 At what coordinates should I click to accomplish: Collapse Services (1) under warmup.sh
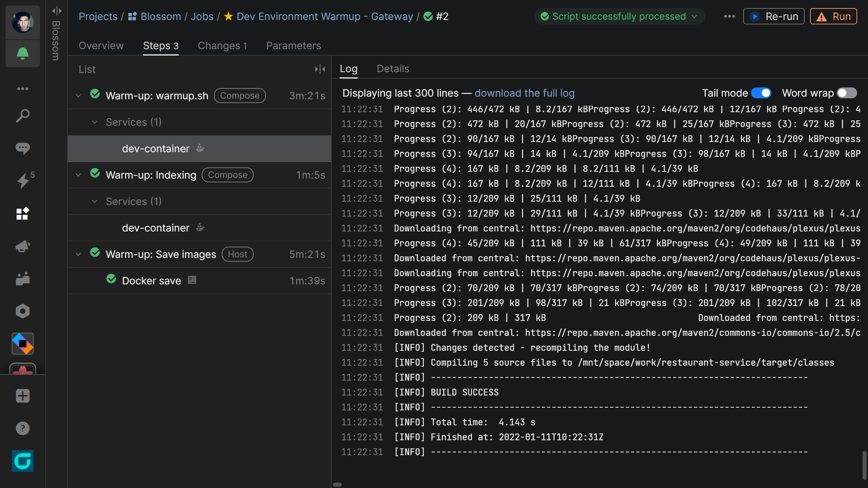(x=95, y=122)
